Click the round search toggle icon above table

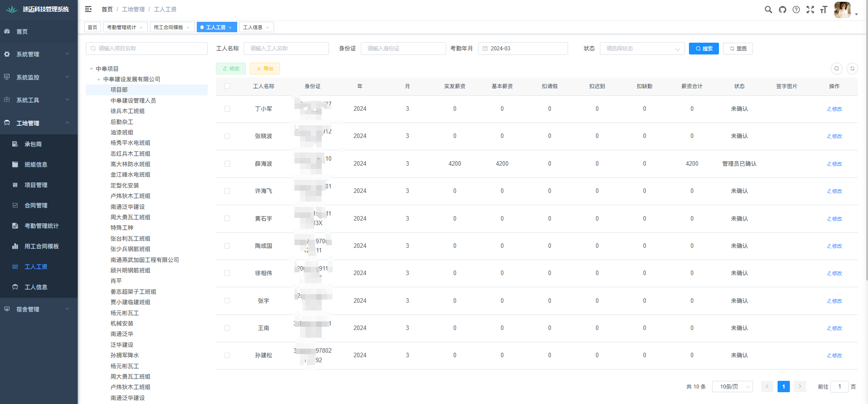[x=837, y=69]
